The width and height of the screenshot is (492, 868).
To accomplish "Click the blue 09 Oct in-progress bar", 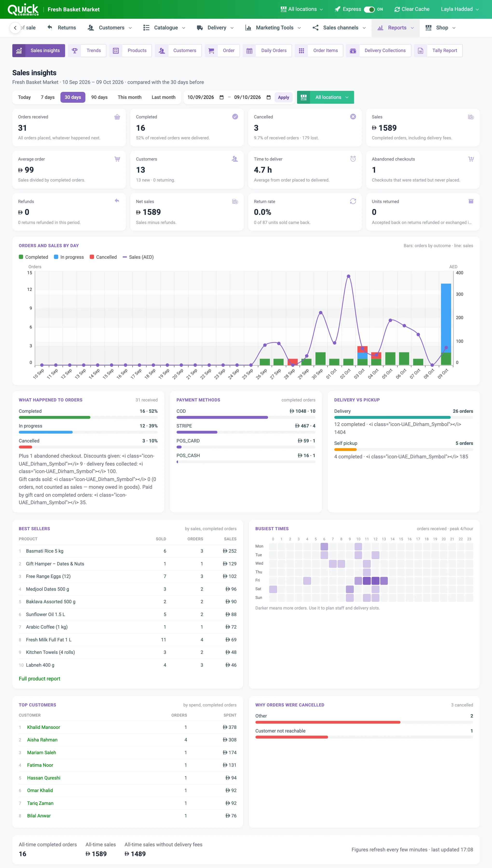I will 446,318.
